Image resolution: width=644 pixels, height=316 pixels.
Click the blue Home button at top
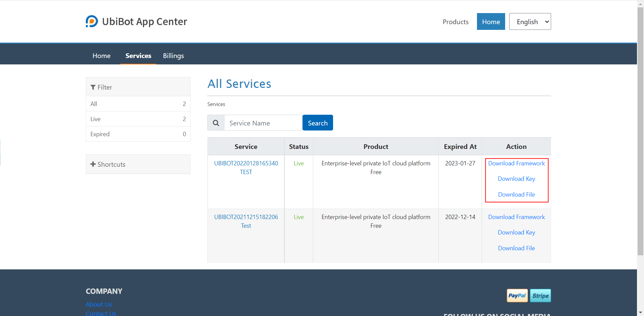491,21
